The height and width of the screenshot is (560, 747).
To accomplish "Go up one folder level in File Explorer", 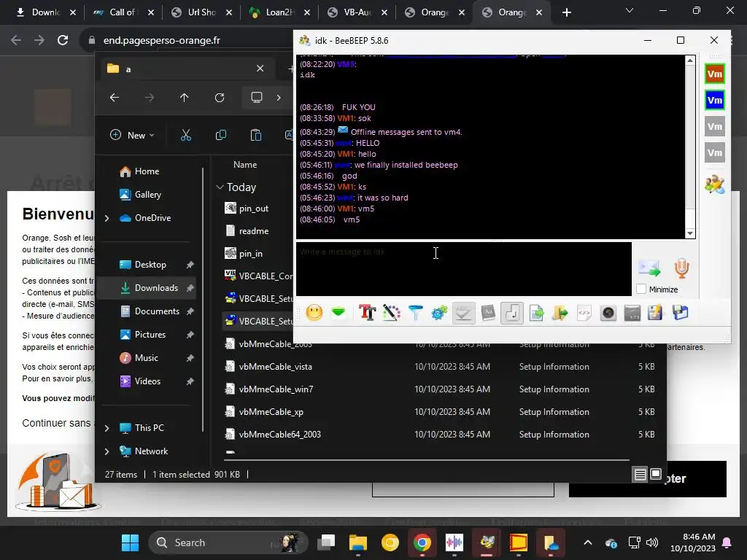I will pos(185,98).
